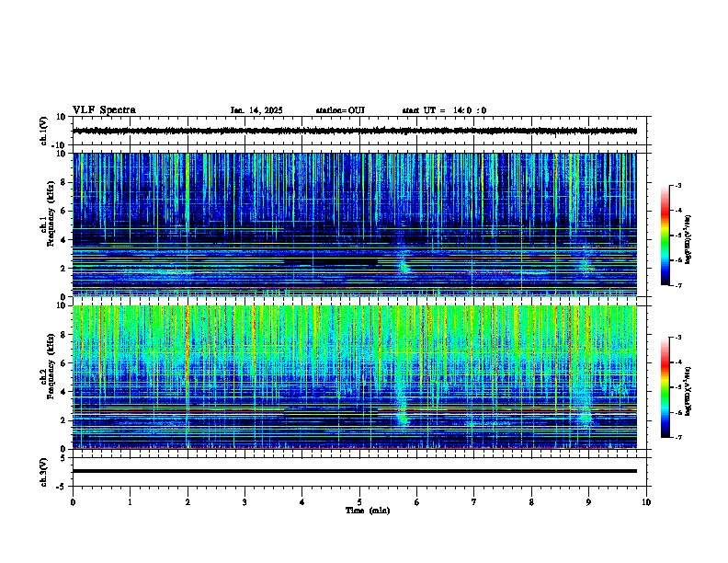Click the ch.2 frequency tick label '8'
The height and width of the screenshot is (563, 728).
click(63, 335)
